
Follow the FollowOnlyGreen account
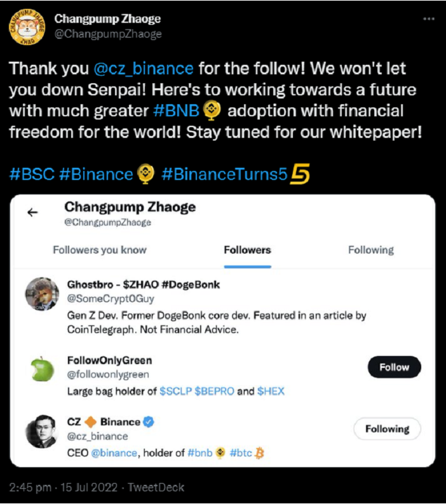(x=394, y=367)
